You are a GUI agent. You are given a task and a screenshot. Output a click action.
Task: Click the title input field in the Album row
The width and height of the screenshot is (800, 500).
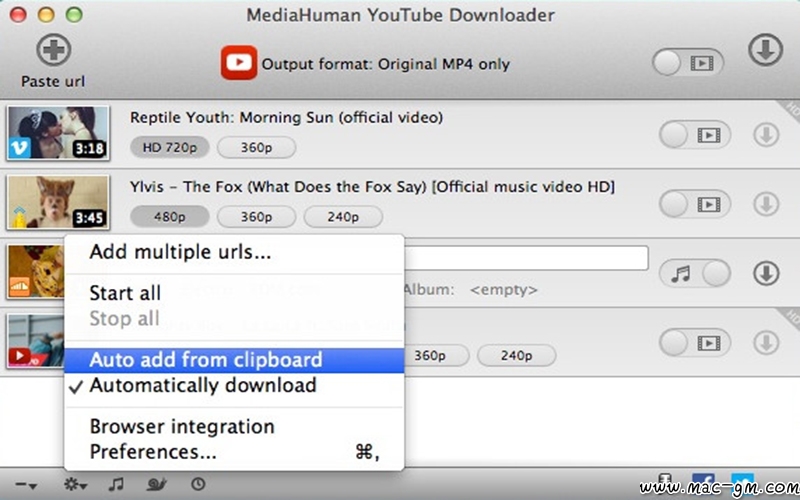(526, 258)
